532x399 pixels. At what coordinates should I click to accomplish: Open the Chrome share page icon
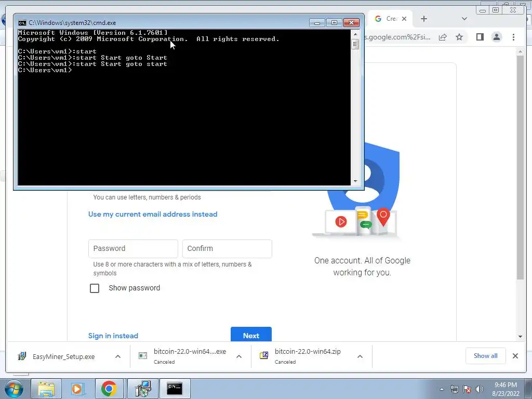tap(443, 37)
